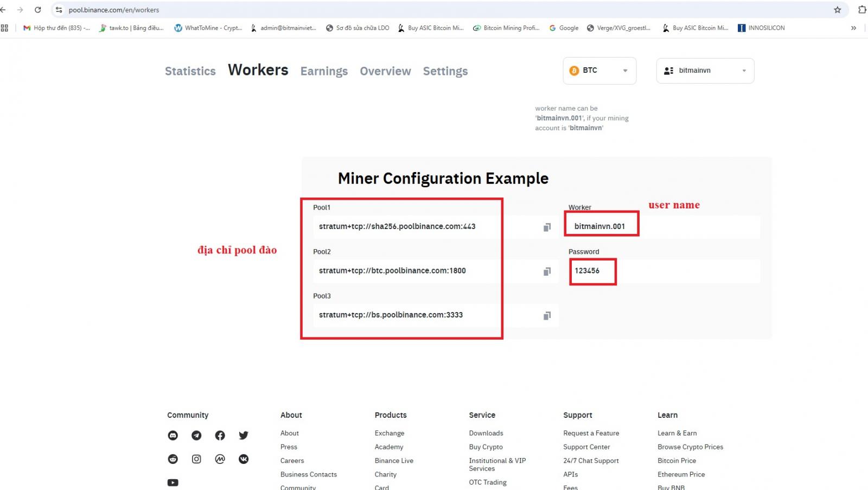This screenshot has height=490, width=868.
Task: Expand the BTC coin dropdown
Action: tap(599, 71)
